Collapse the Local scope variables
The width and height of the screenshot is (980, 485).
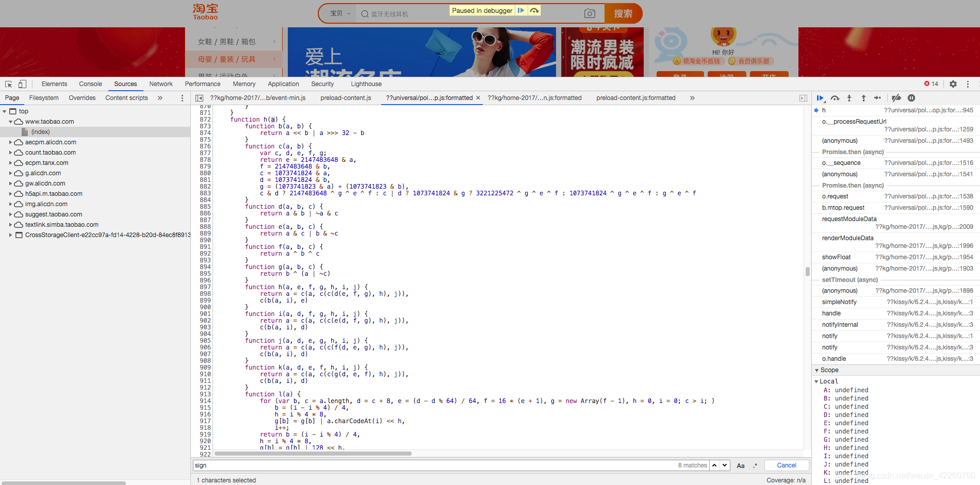point(816,381)
